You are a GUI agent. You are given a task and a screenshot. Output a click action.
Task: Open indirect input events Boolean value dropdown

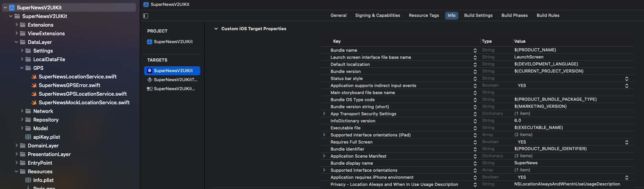627,85
